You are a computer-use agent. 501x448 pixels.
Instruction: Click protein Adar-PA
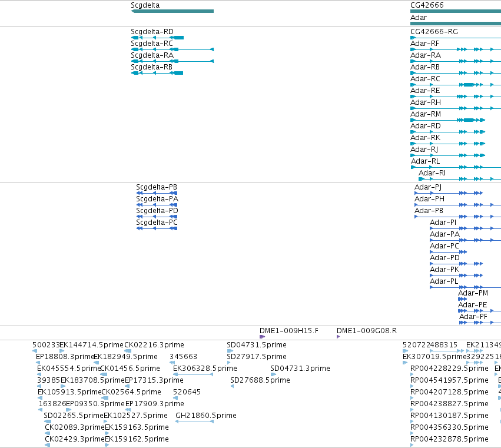444,234
